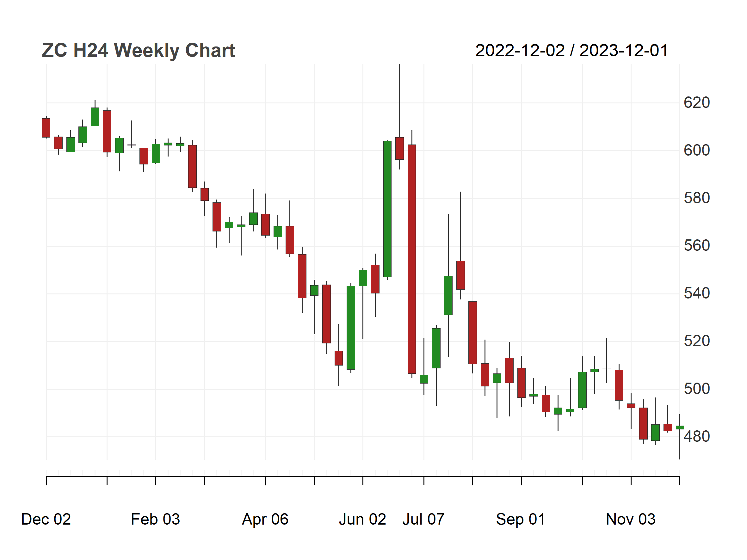Click the tallest red candlestick body

pyautogui.click(x=412, y=259)
